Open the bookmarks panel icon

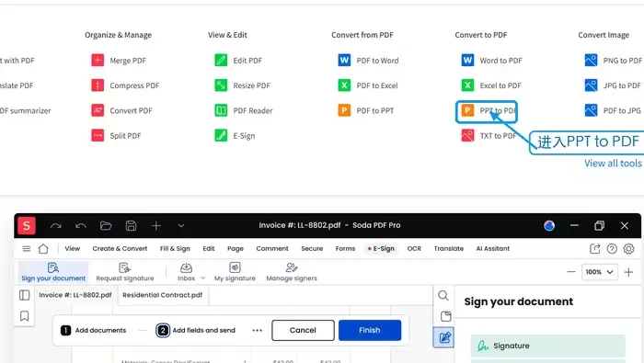point(24,316)
